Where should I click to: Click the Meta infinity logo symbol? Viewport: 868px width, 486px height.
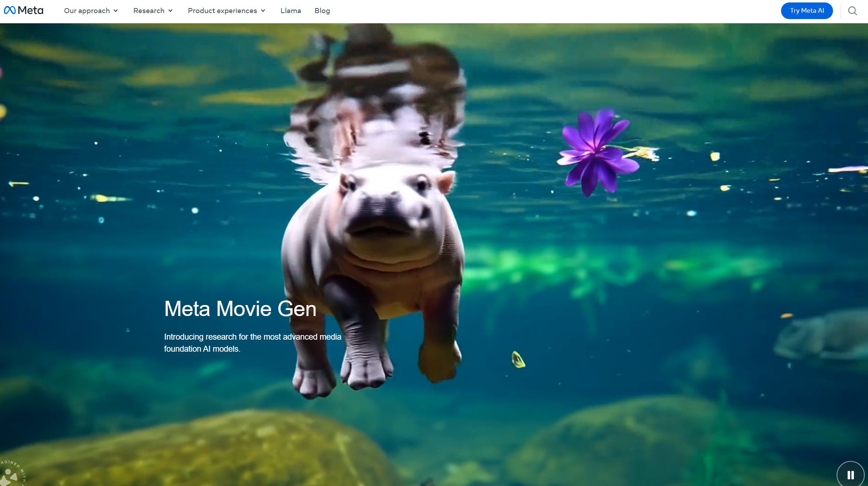(x=10, y=11)
